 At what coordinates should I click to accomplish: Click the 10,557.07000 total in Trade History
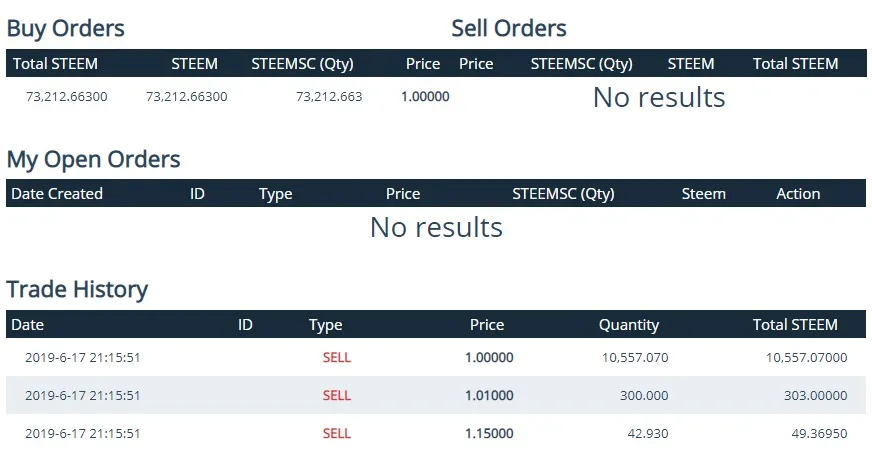(806, 357)
